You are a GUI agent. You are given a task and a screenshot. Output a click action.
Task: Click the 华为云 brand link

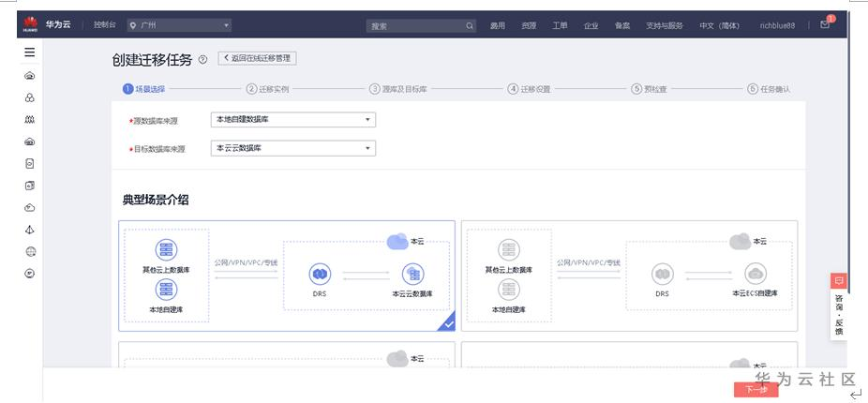58,24
